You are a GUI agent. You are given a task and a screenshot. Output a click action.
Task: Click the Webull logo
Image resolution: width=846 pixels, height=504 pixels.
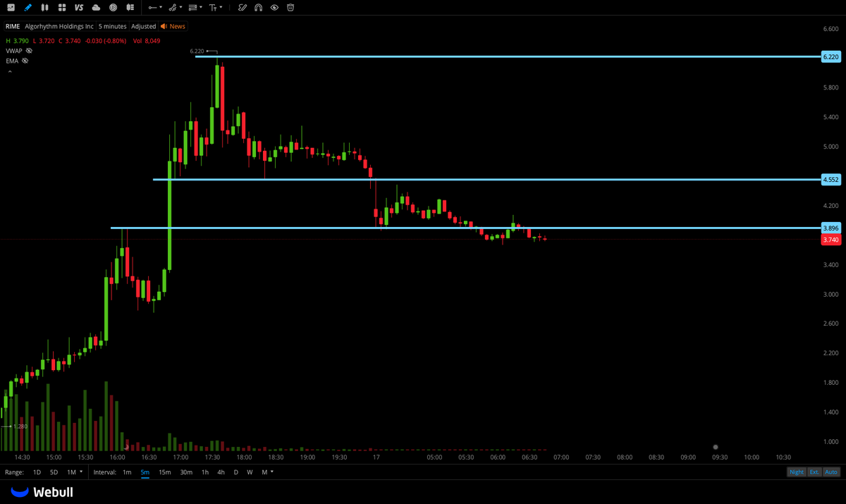tap(42, 492)
